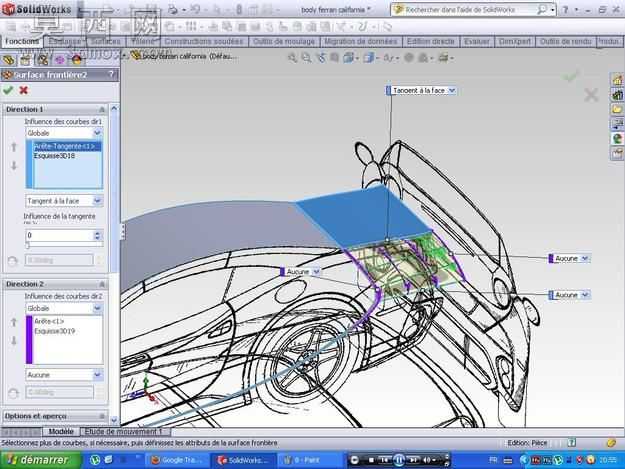This screenshot has height=469, width=625.
Task: Switch to the DimXpert tab
Action: tap(515, 41)
